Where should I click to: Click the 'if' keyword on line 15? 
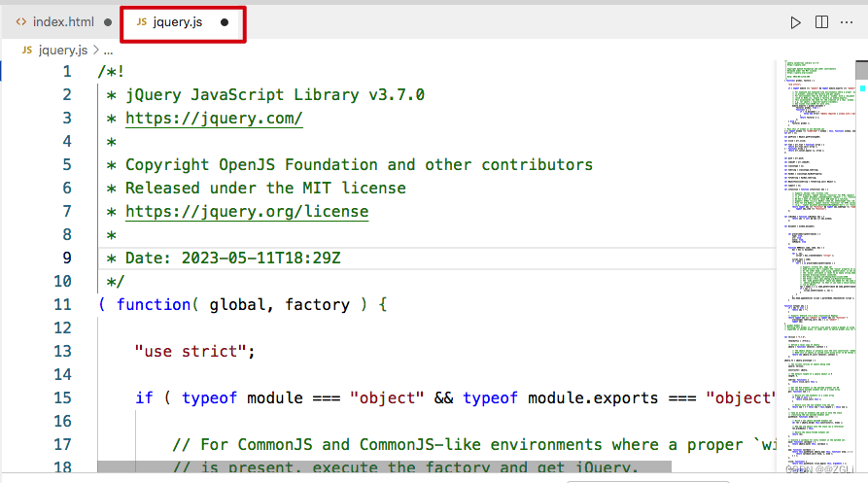[144, 397]
